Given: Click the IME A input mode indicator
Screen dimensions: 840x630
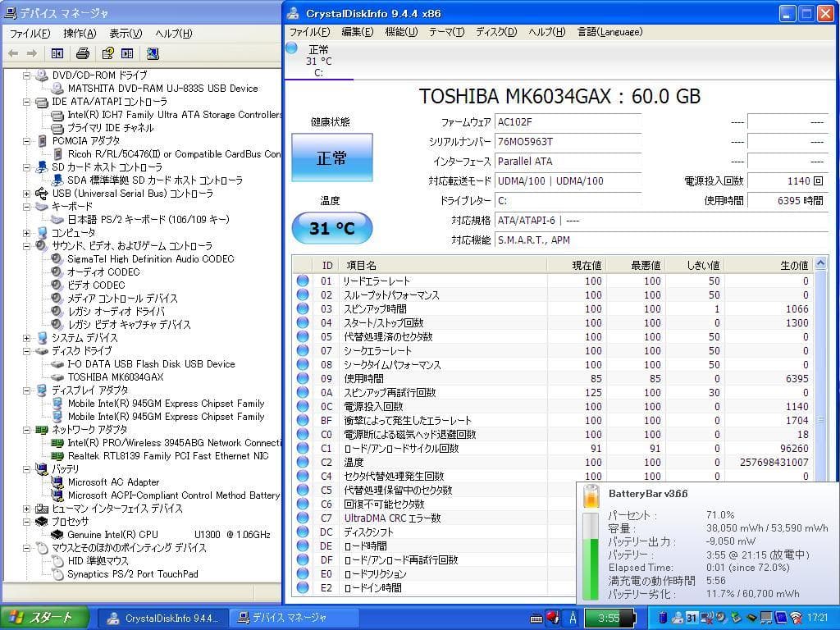Looking at the screenshot, I should [572, 619].
